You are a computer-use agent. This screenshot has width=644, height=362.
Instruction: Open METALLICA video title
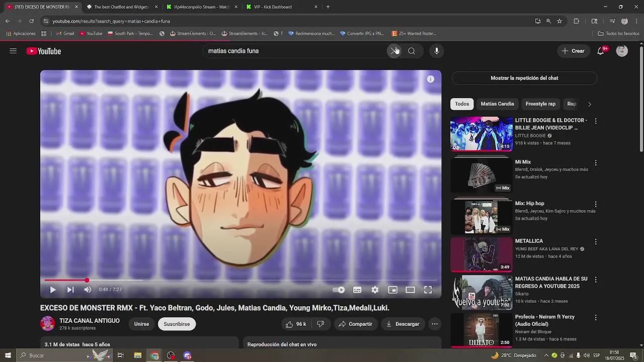pyautogui.click(x=529, y=241)
